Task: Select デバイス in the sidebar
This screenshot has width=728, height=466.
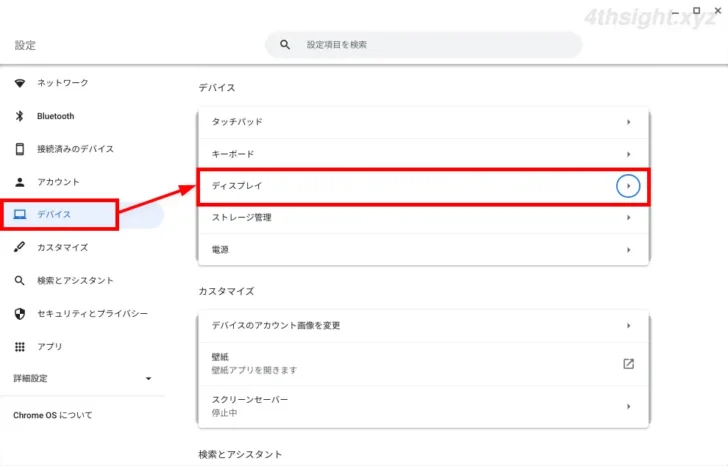Action: tap(82, 214)
